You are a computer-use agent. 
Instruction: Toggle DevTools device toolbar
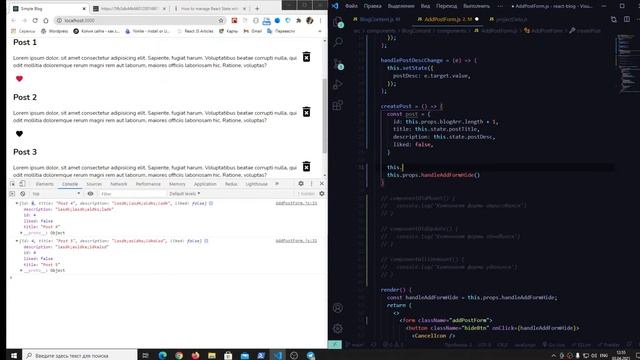[x=22, y=184]
